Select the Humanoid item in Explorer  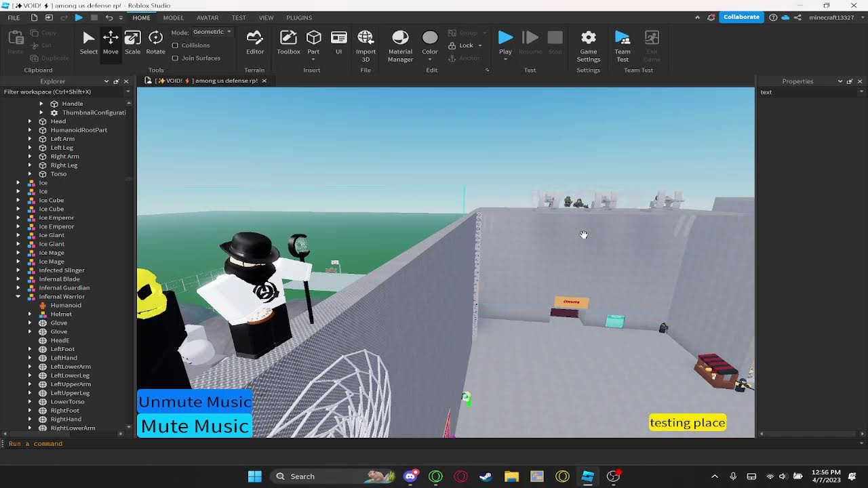coord(66,305)
